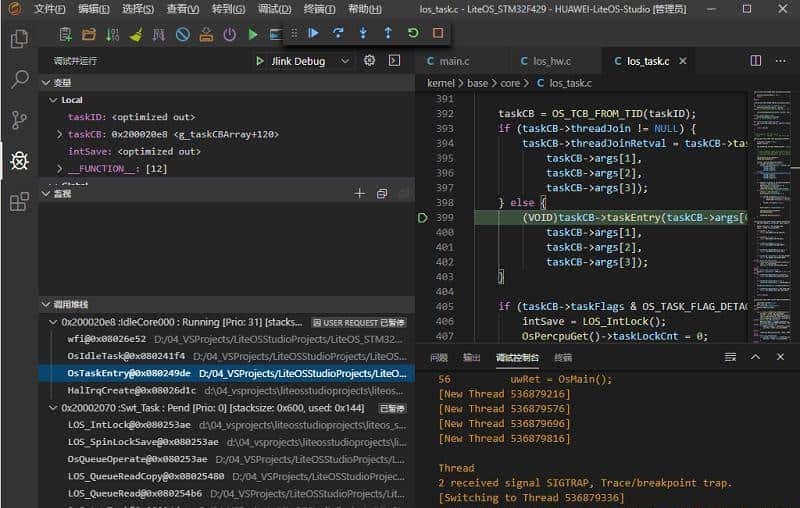Expand the taskCB variable
The image size is (800, 508).
(60, 134)
